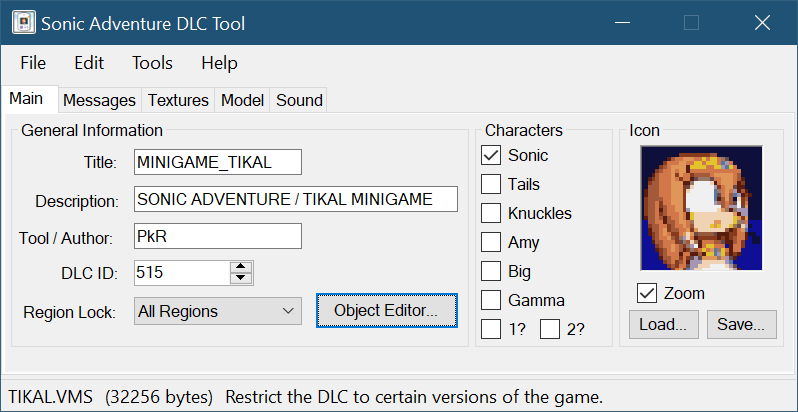Expand the Region Lock dropdown
Image resolution: width=798 pixels, height=412 pixels.
[217, 312]
